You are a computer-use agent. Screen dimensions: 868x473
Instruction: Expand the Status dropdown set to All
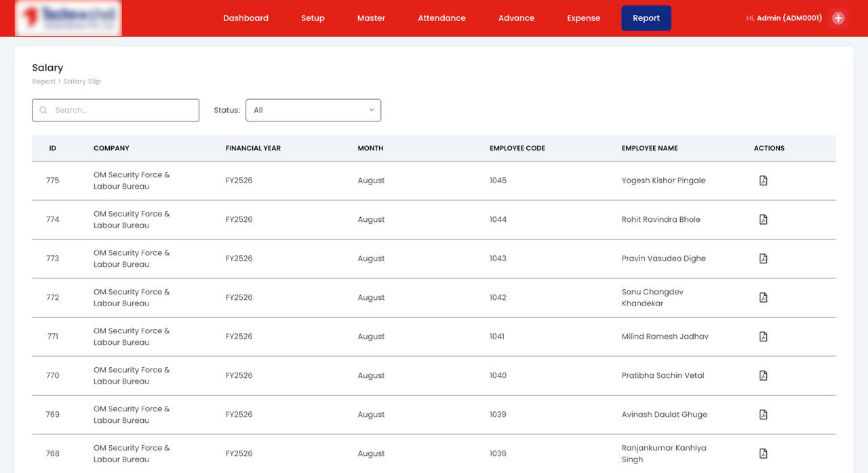pos(313,110)
